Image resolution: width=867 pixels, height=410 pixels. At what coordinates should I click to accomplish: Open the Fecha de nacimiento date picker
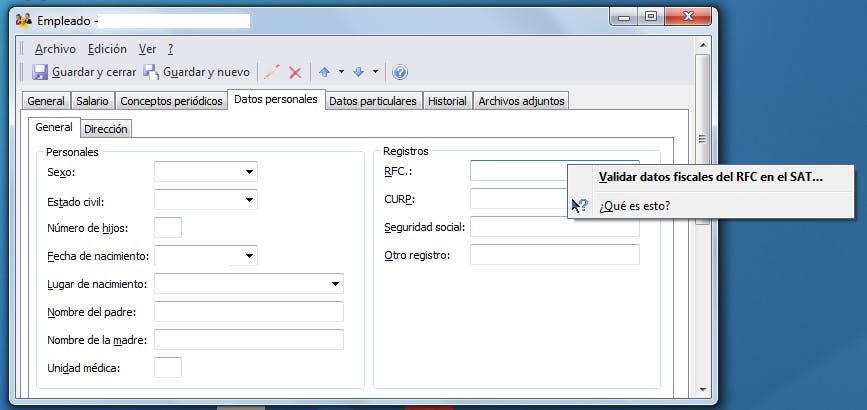coord(250,256)
